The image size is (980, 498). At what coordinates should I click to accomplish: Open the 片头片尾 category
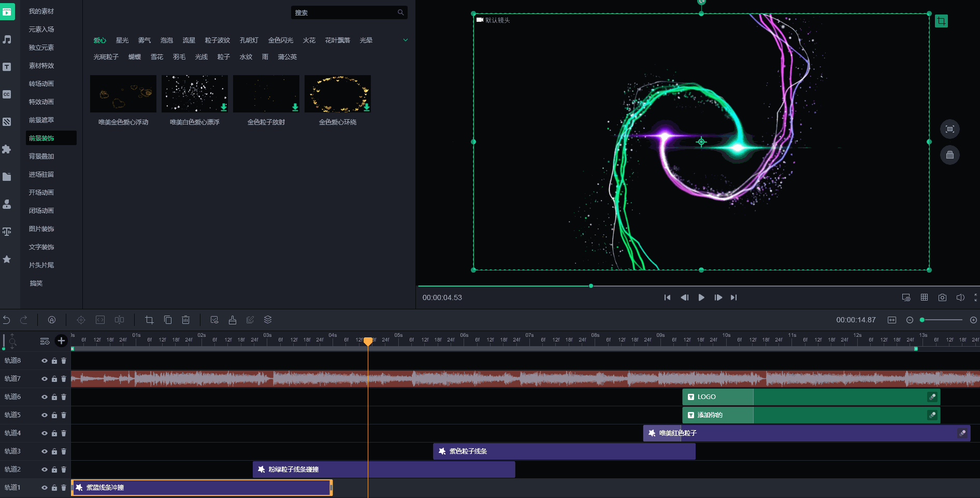(x=41, y=265)
